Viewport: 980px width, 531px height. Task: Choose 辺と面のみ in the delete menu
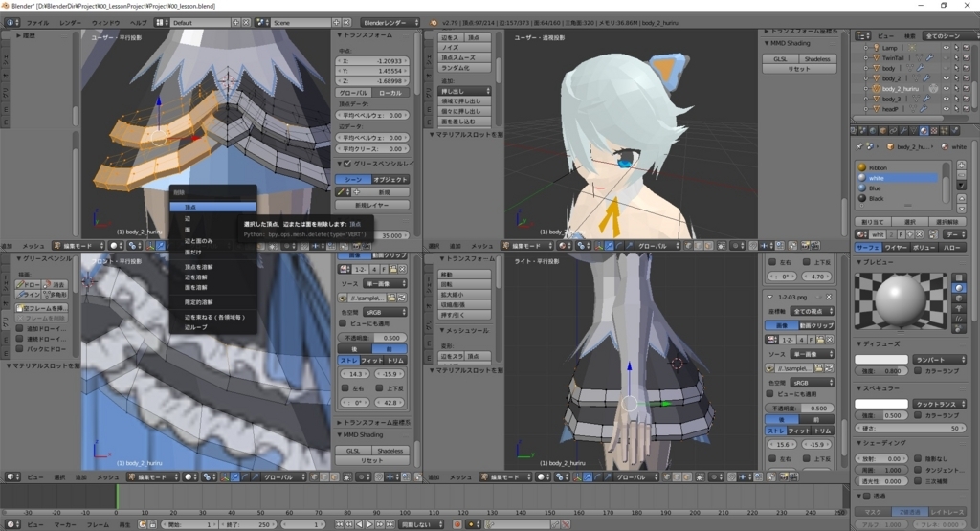212,241
